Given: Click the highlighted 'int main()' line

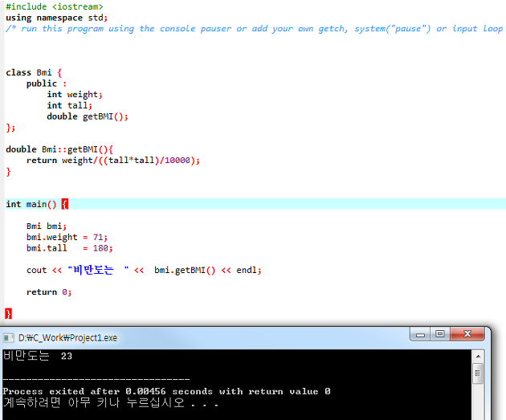Looking at the screenshot, I should (255, 204).
